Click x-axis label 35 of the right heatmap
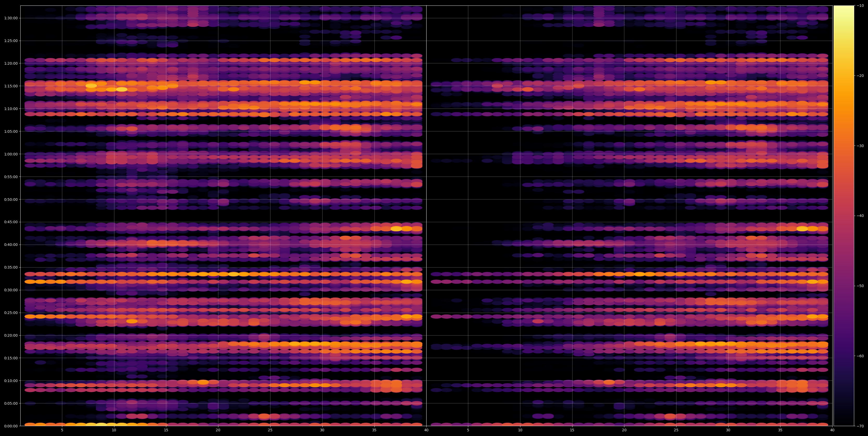Viewport: 868px width, 436px height. click(x=780, y=430)
